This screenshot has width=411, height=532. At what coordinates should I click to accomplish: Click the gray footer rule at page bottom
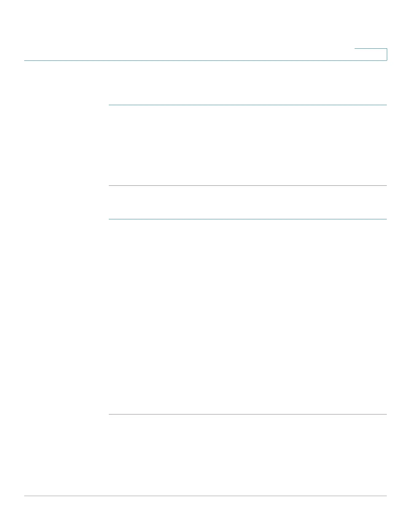(205, 496)
